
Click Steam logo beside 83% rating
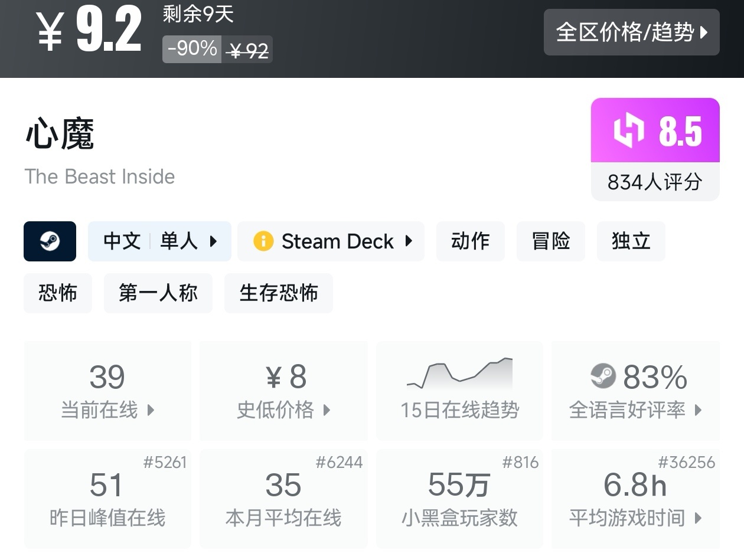603,376
